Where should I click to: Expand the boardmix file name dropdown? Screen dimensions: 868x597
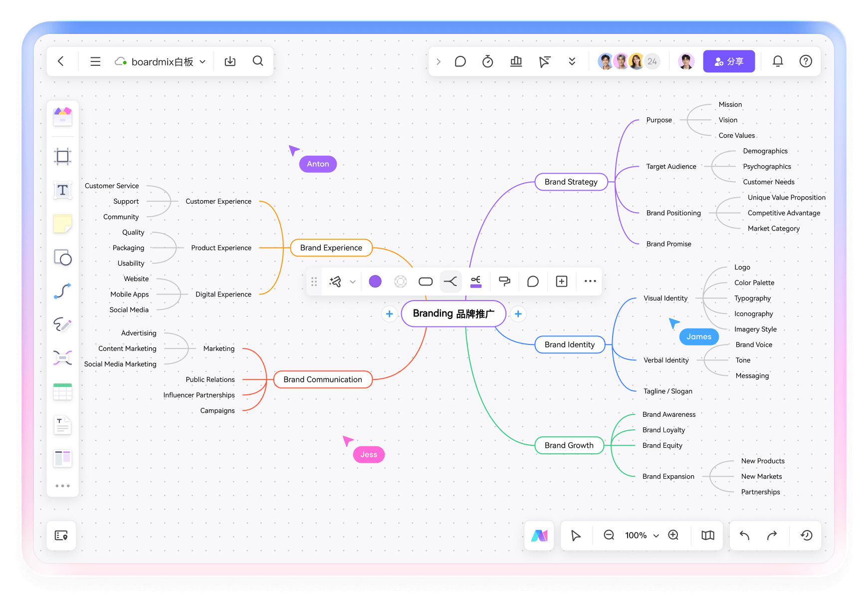click(203, 61)
